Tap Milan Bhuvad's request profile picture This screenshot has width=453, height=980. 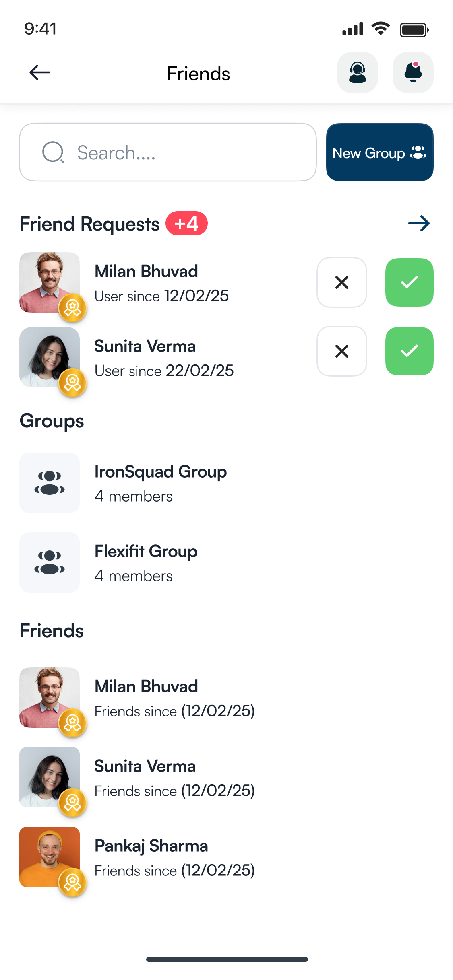coord(50,282)
